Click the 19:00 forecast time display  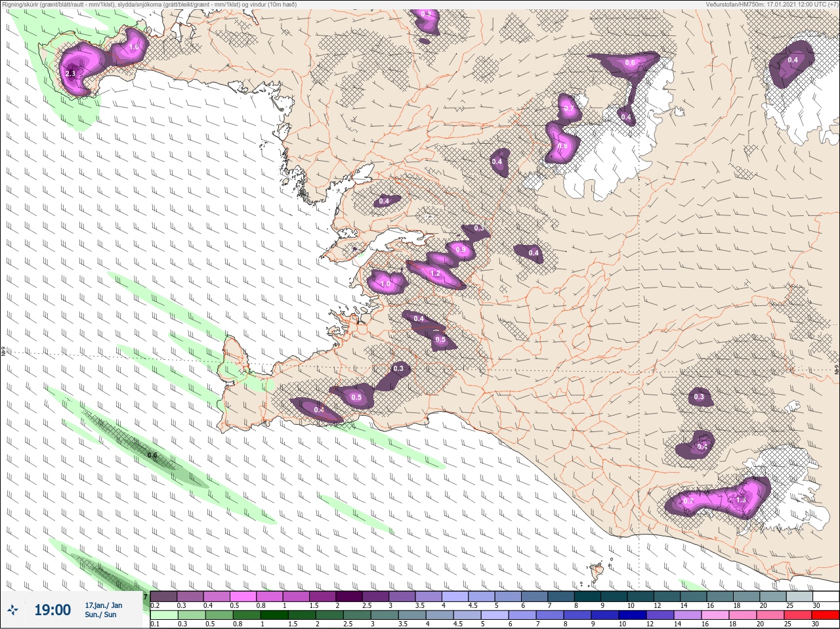pos(52,610)
